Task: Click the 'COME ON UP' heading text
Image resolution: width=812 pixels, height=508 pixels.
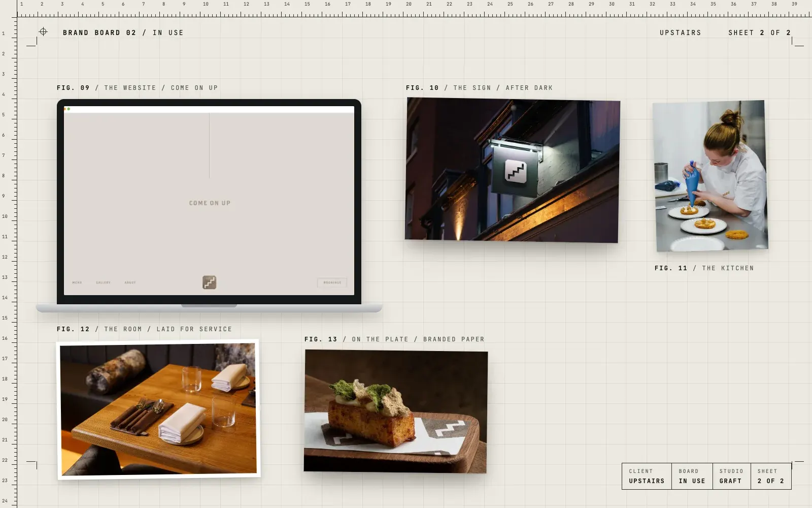Action: tap(210, 203)
